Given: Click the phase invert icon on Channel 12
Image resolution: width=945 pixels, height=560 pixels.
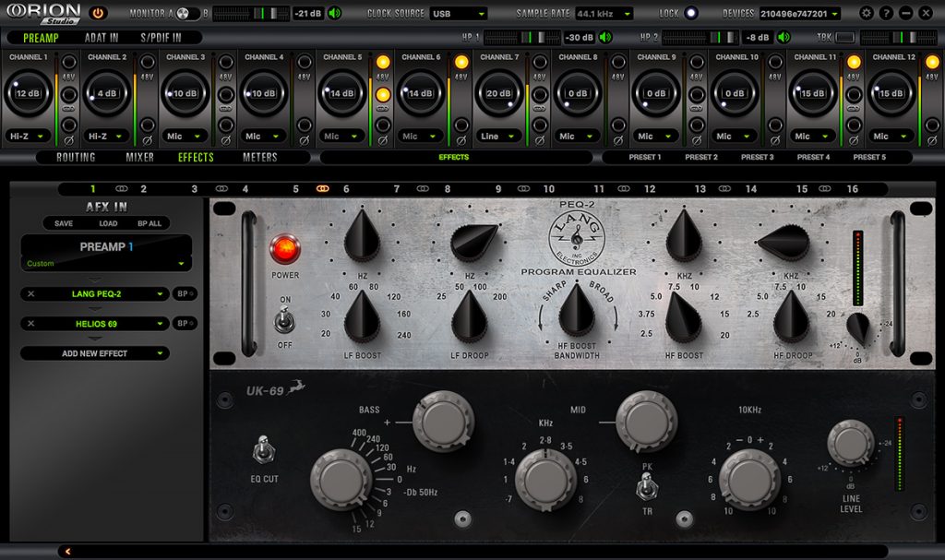Looking at the screenshot, I should tap(932, 140).
